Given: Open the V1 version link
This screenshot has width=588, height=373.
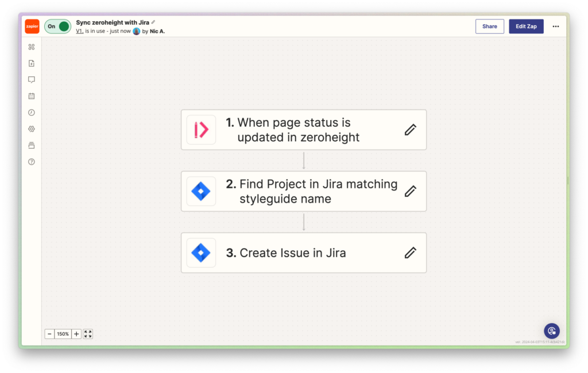Looking at the screenshot, I should tap(79, 31).
